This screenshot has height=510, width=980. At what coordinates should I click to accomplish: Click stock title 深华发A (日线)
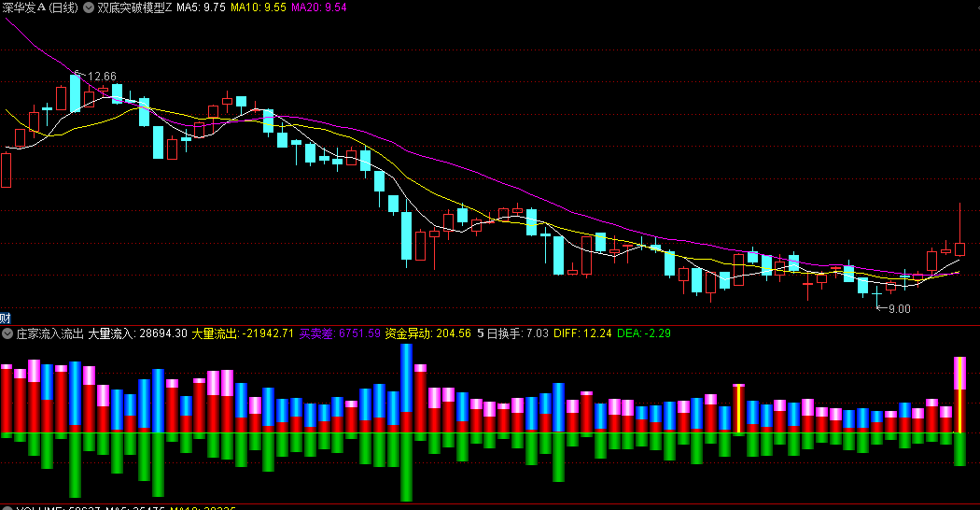click(40, 7)
